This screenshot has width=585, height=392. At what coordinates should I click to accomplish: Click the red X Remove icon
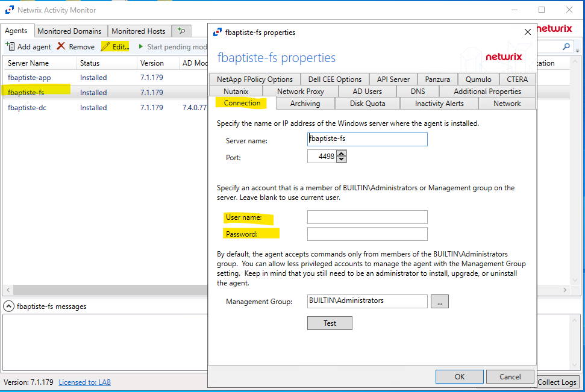[61, 46]
